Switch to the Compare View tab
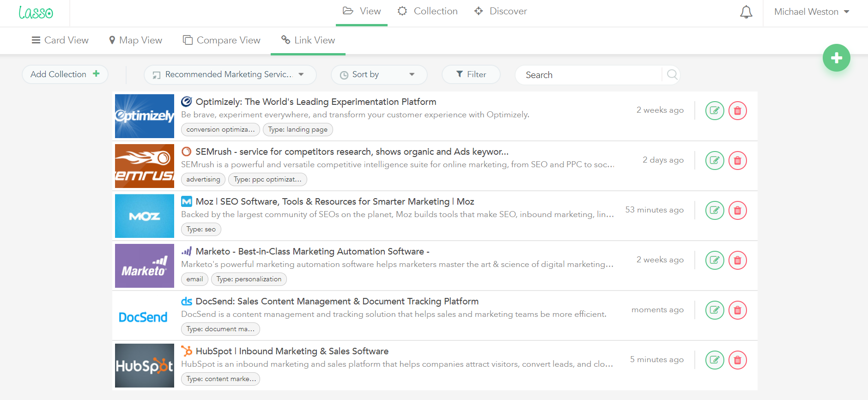The height and width of the screenshot is (400, 868). click(222, 41)
